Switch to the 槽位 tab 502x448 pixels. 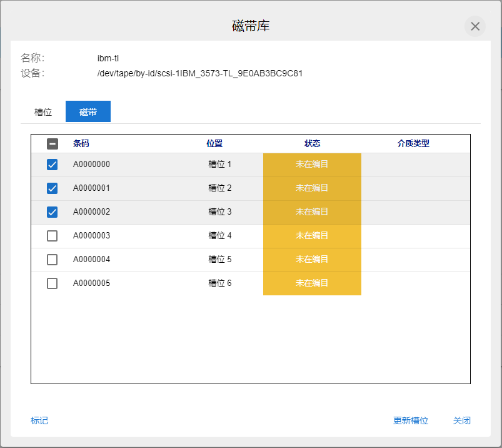[x=43, y=112]
